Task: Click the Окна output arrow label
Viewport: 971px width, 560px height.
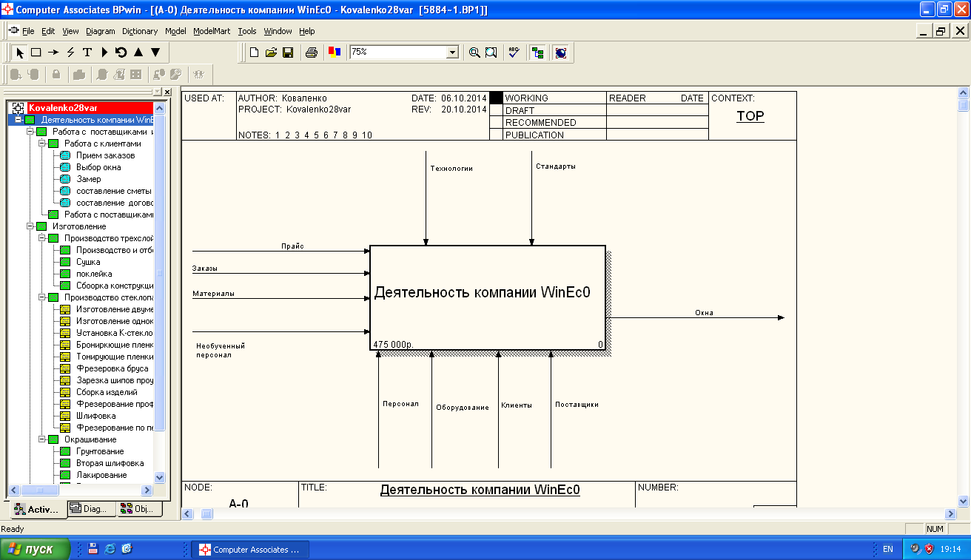Action: tap(704, 313)
